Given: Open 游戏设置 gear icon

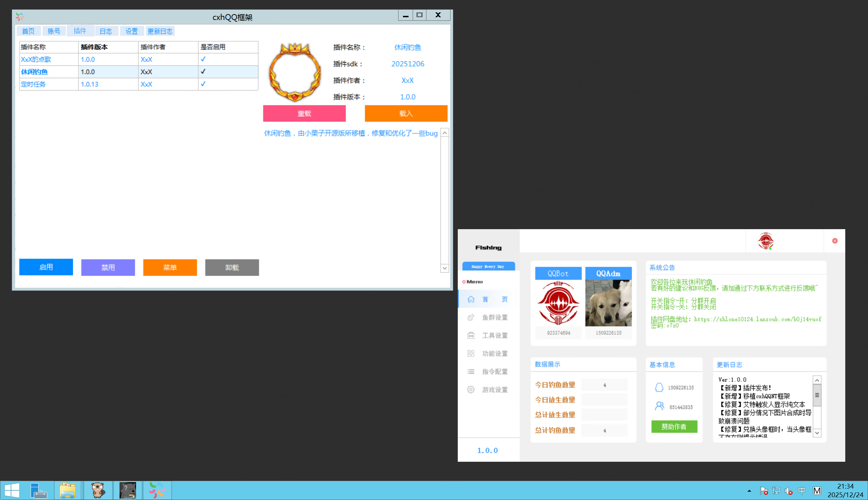Looking at the screenshot, I should point(471,390).
